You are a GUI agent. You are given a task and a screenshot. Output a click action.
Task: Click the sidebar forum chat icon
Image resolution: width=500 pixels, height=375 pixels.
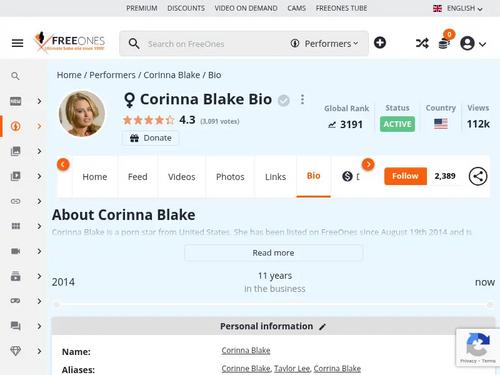pos(16,326)
